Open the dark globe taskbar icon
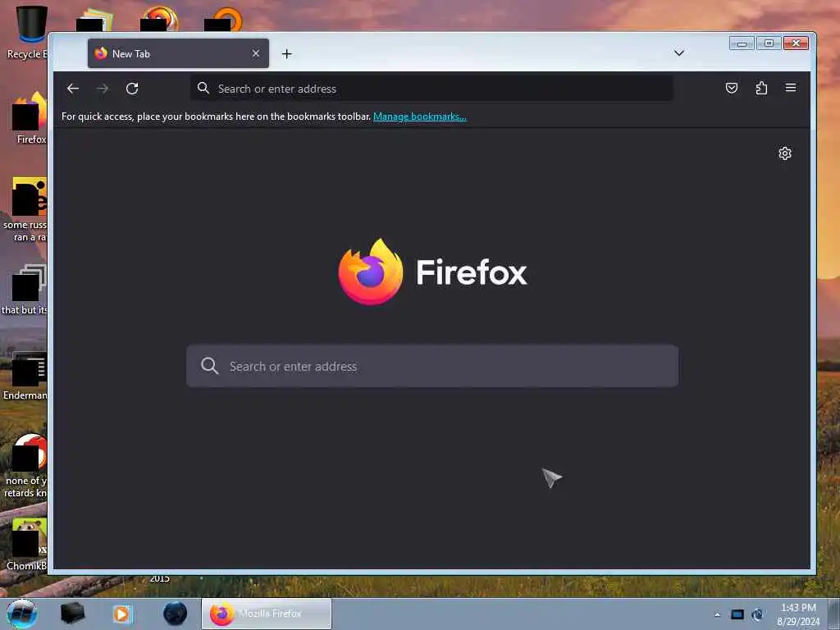Viewport: 840px width, 630px height. click(176, 614)
